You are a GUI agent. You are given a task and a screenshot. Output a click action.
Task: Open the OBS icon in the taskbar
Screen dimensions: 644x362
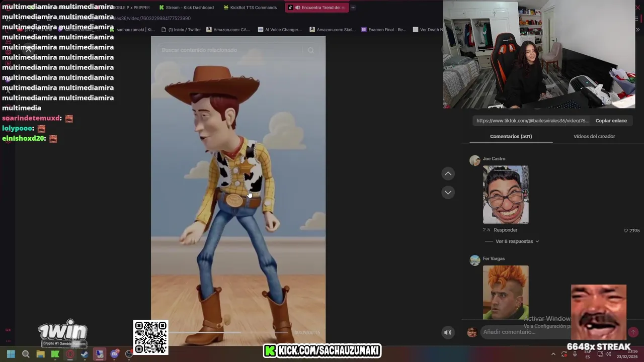pyautogui.click(x=129, y=354)
